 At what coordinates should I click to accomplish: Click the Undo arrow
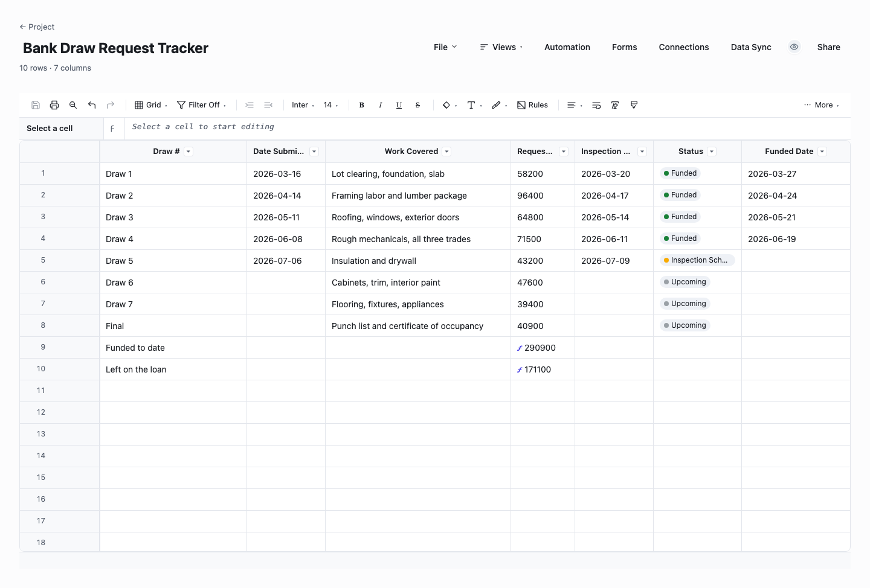pos(92,105)
